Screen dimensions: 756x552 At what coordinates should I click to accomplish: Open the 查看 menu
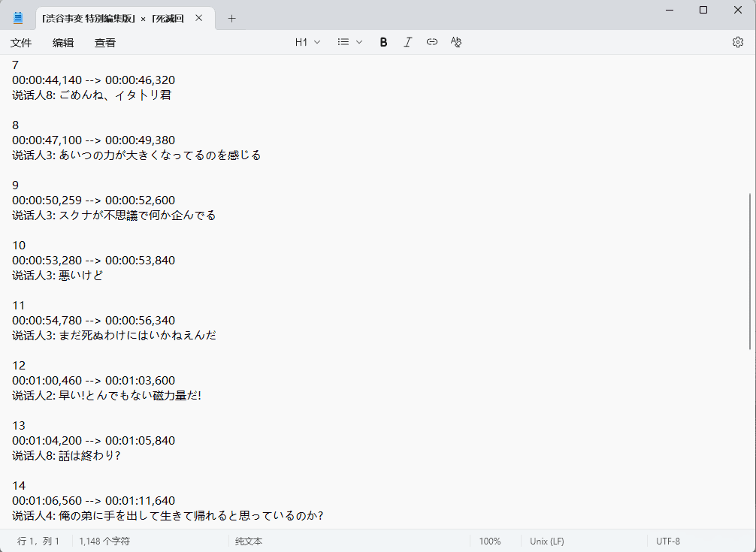coord(105,43)
